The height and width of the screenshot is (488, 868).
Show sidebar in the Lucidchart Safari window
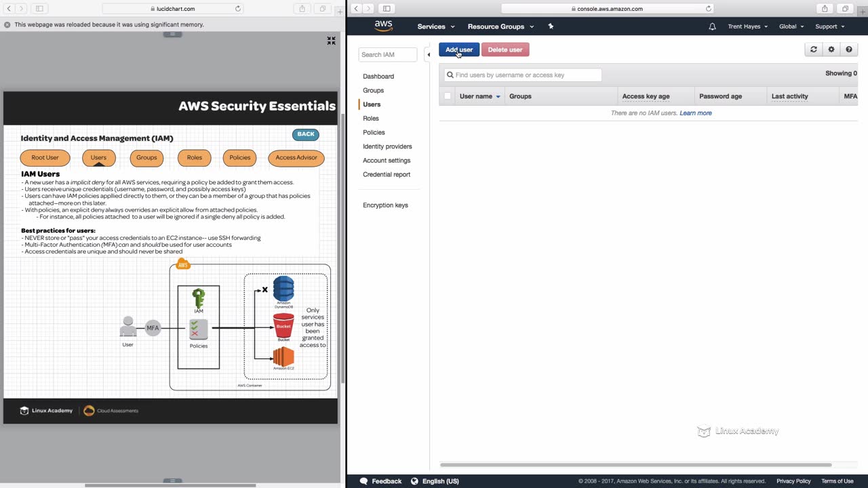tap(39, 9)
